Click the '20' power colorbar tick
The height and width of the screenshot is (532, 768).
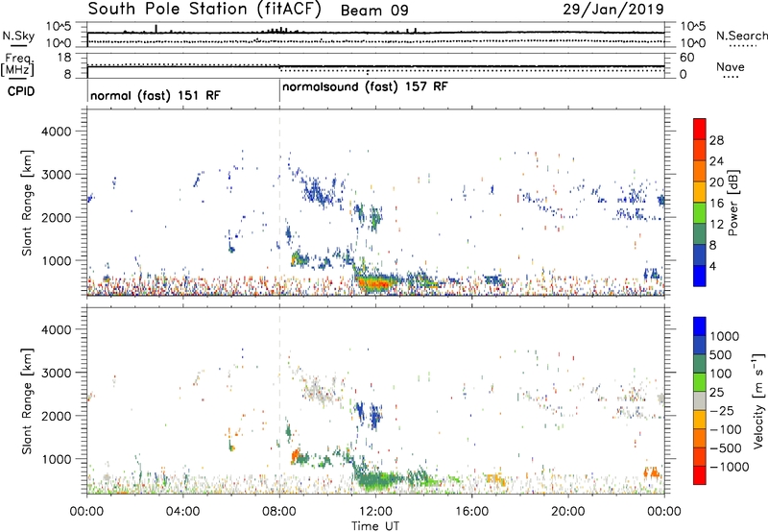point(716,182)
